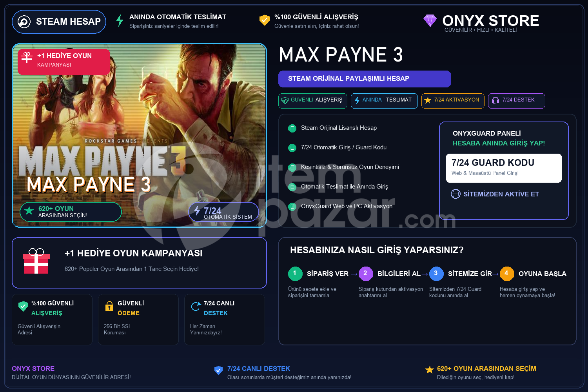This screenshot has width=588, height=392.
Task: Click the SİTEMİZE GİR step label
Action: (x=470, y=274)
